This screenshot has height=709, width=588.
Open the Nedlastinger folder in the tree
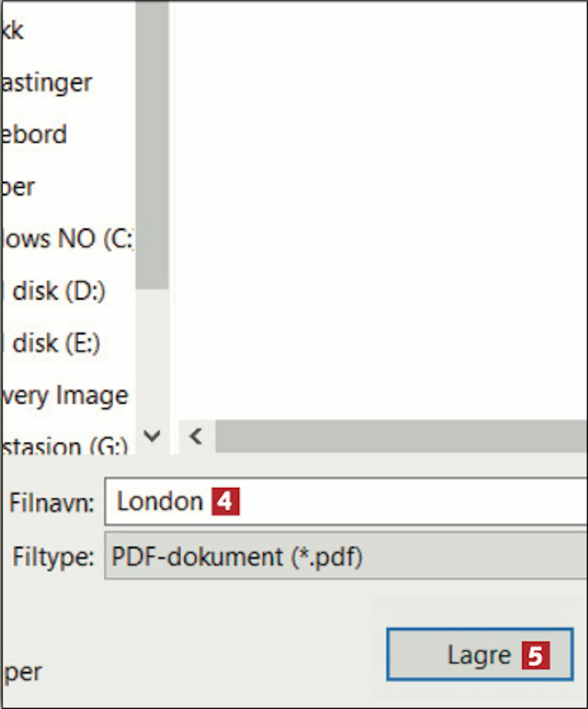click(x=47, y=82)
